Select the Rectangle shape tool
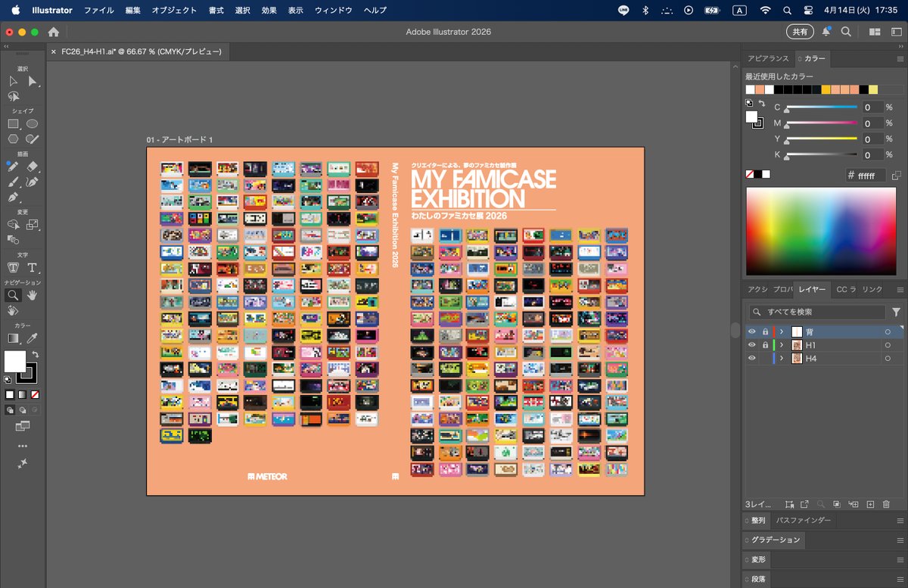 14,123
